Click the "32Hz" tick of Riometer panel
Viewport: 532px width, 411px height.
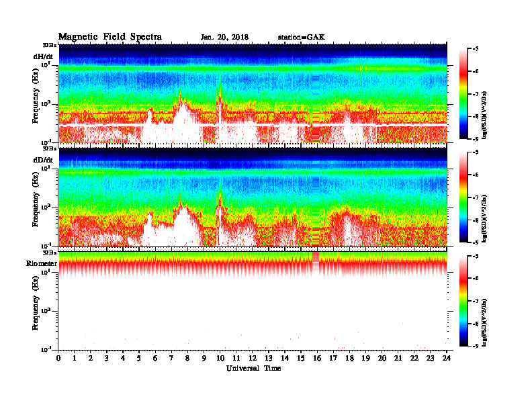50,253
